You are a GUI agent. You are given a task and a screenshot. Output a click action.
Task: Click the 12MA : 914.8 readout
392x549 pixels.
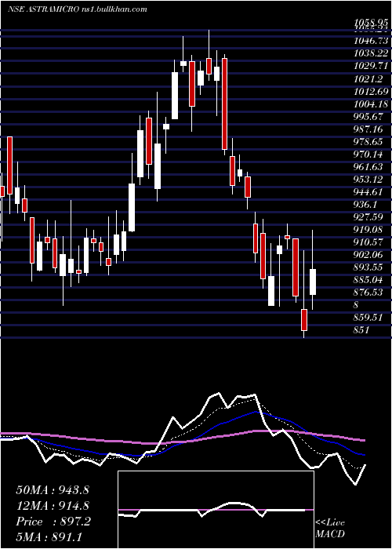[x=53, y=506]
